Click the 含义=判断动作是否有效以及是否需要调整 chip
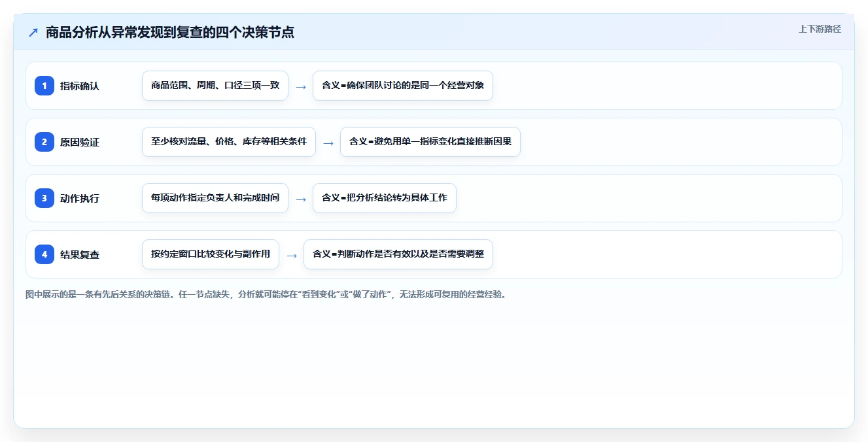This screenshot has height=442, width=868. pyautogui.click(x=398, y=254)
